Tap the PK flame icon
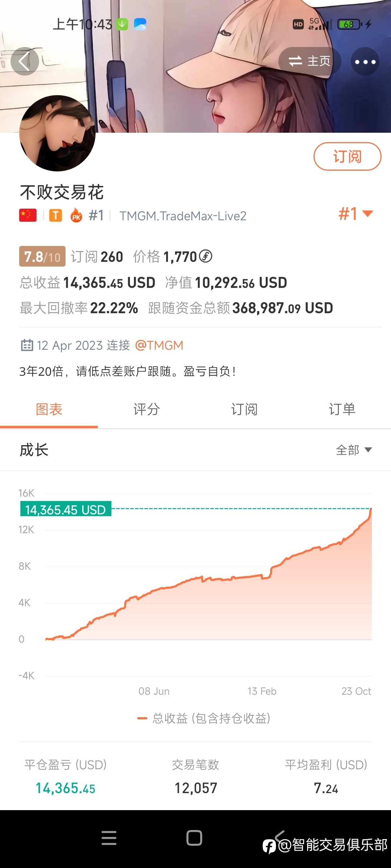 (x=76, y=215)
